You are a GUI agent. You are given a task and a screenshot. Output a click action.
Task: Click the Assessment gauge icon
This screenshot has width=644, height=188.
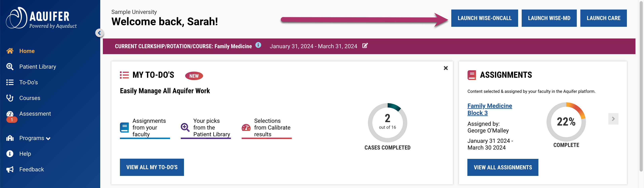pyautogui.click(x=10, y=114)
